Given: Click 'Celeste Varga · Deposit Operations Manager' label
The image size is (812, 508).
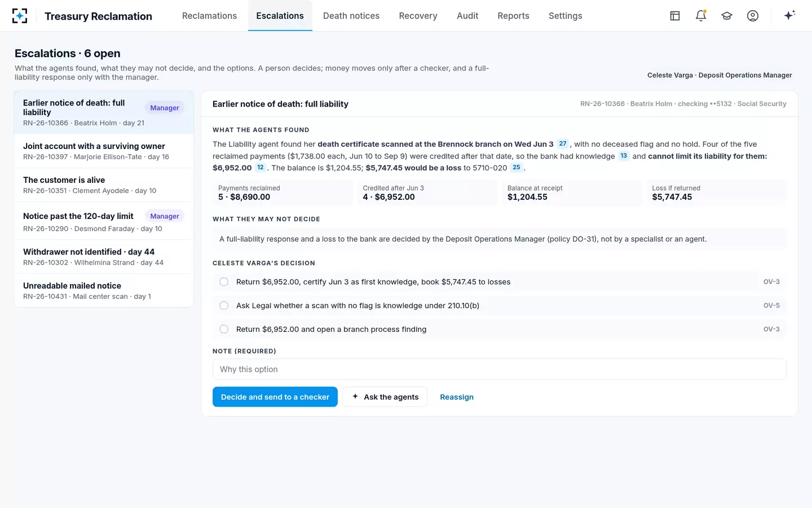Looking at the screenshot, I should pos(720,75).
